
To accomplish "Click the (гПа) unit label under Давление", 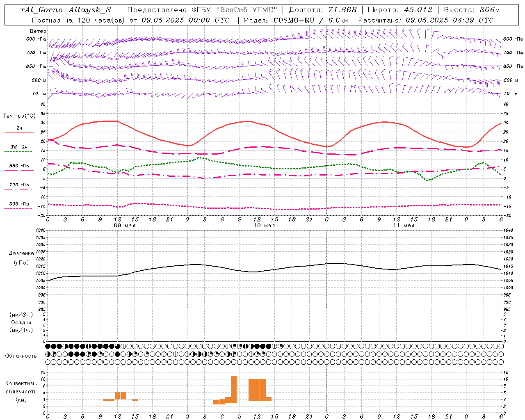I will [21, 262].
